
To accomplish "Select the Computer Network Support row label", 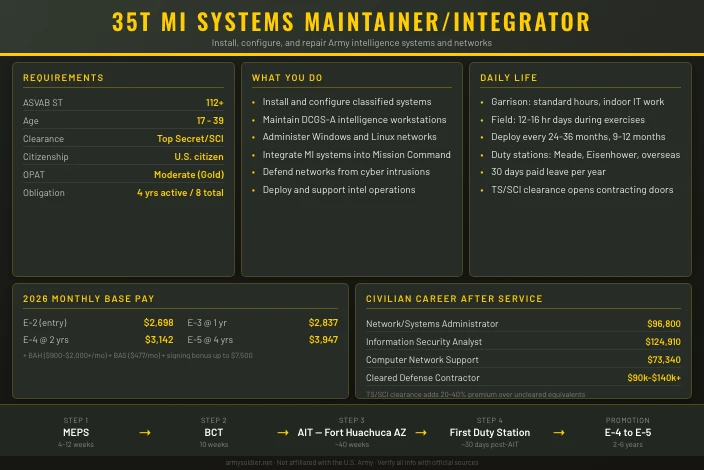I will tap(422, 360).
